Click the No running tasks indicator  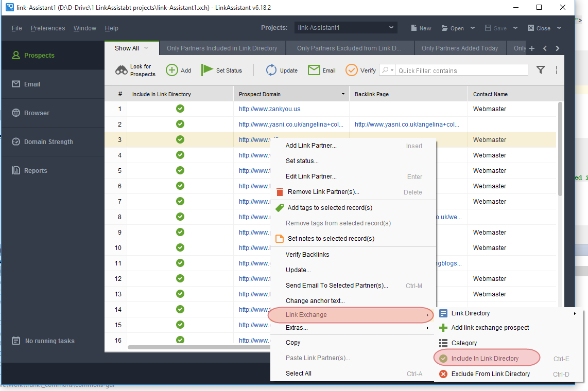[x=43, y=341]
